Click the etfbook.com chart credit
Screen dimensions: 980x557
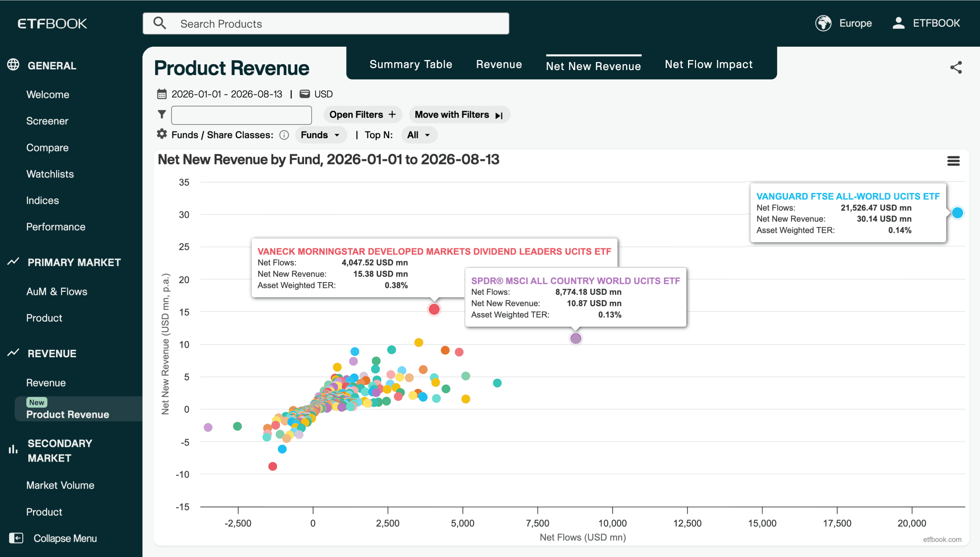(942, 539)
